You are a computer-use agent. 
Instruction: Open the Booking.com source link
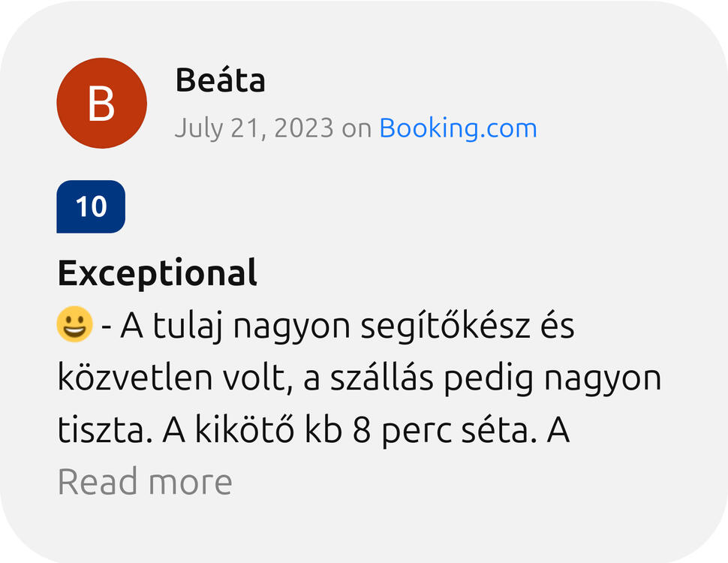[458, 128]
